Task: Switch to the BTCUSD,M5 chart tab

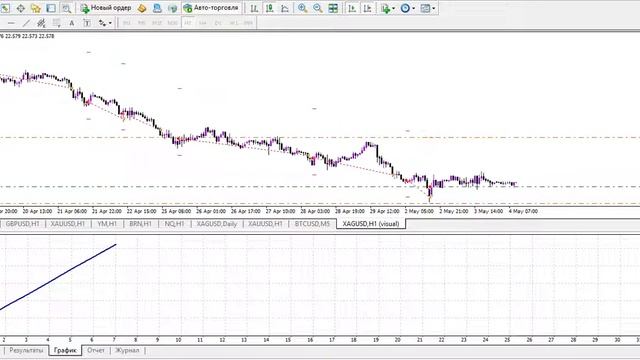Action: 312,224
